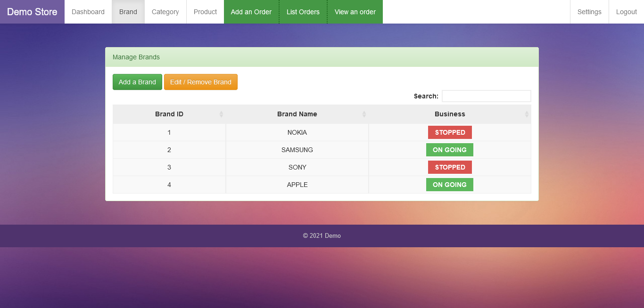Click Brand ID cell of APPLE row
Viewport: 644px width, 308px height.
coord(169,185)
